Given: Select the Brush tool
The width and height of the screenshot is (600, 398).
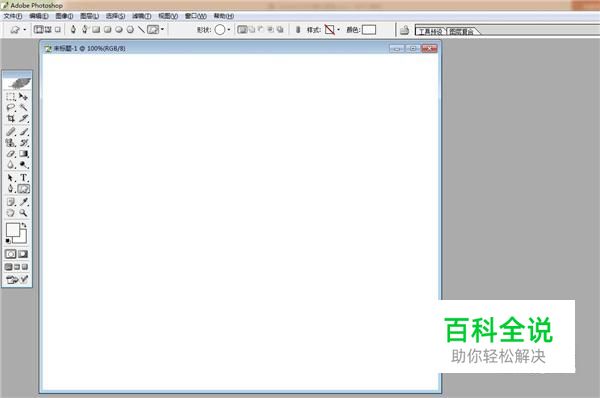Looking at the screenshot, I should click(23, 132).
